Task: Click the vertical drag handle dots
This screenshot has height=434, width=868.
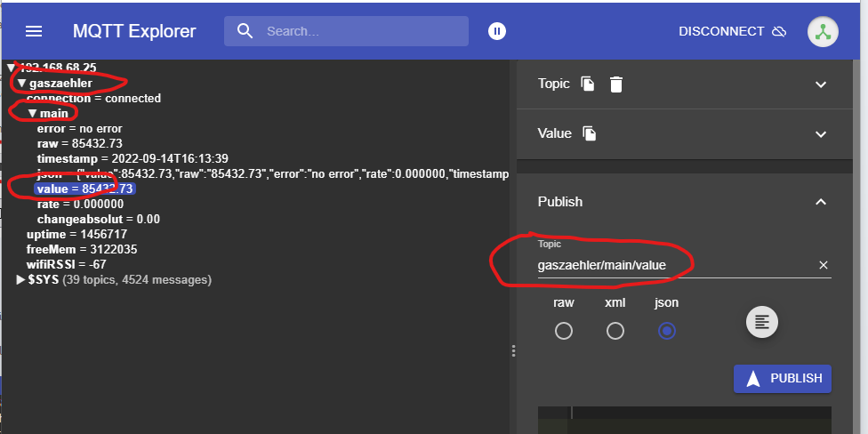Action: [x=513, y=351]
